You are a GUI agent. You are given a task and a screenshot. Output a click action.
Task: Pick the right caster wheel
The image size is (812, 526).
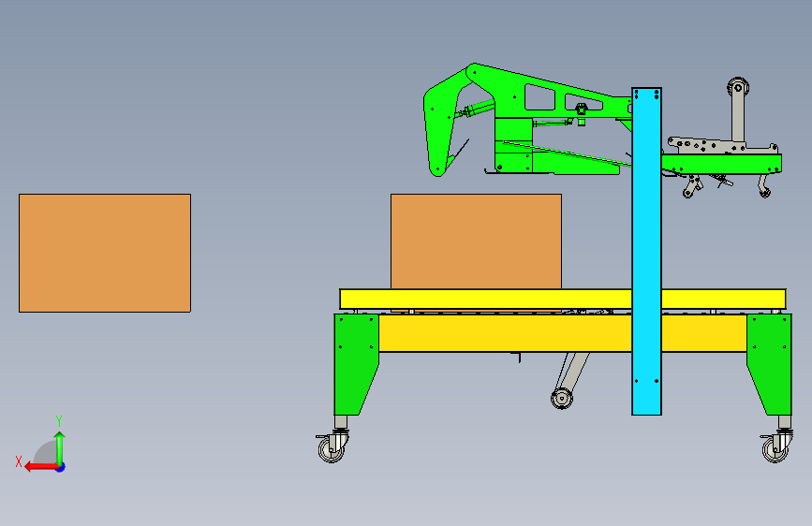coord(775,448)
